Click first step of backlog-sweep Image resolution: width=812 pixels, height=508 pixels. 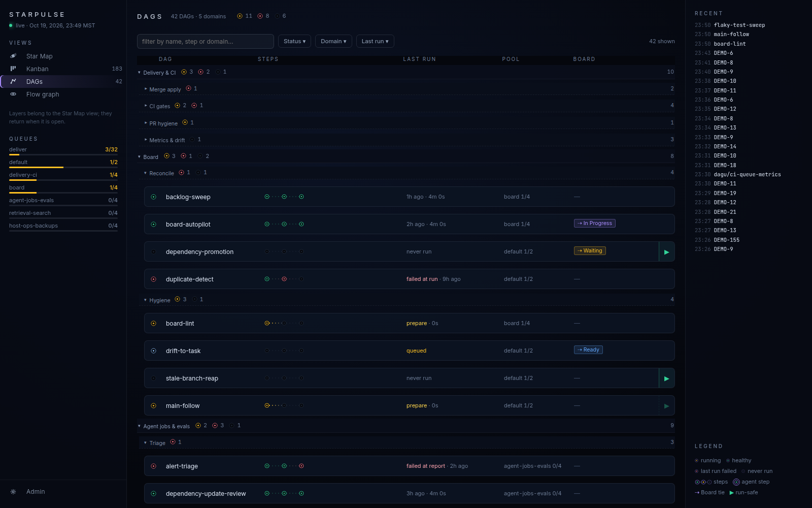267,197
